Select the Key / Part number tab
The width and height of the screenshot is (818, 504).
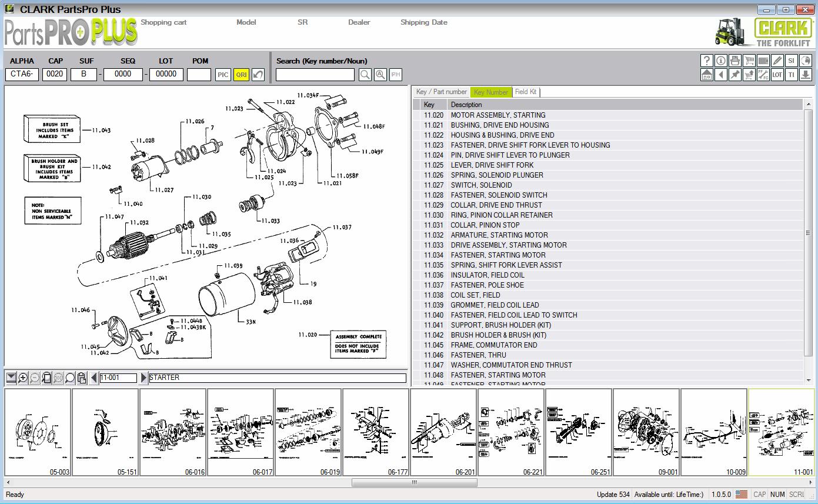(441, 92)
